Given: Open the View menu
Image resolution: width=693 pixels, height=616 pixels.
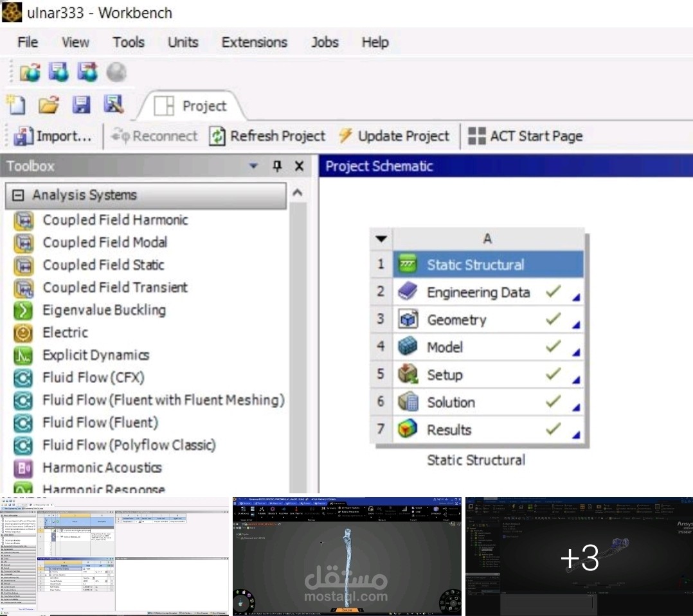Looking at the screenshot, I should [x=75, y=42].
